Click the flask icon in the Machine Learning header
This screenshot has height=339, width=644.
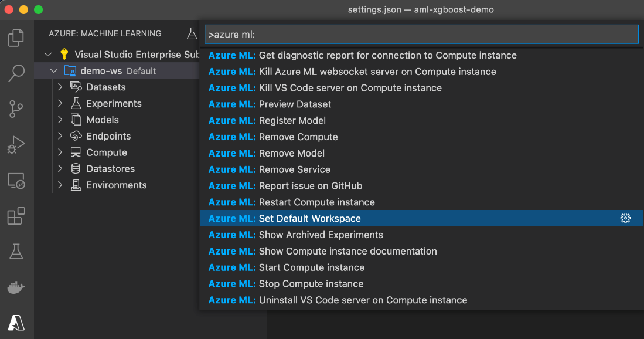pos(192,33)
